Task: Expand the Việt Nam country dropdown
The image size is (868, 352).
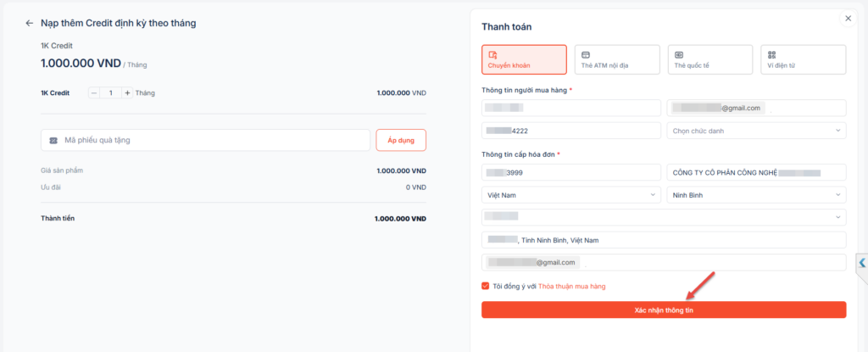Action: [x=570, y=195]
